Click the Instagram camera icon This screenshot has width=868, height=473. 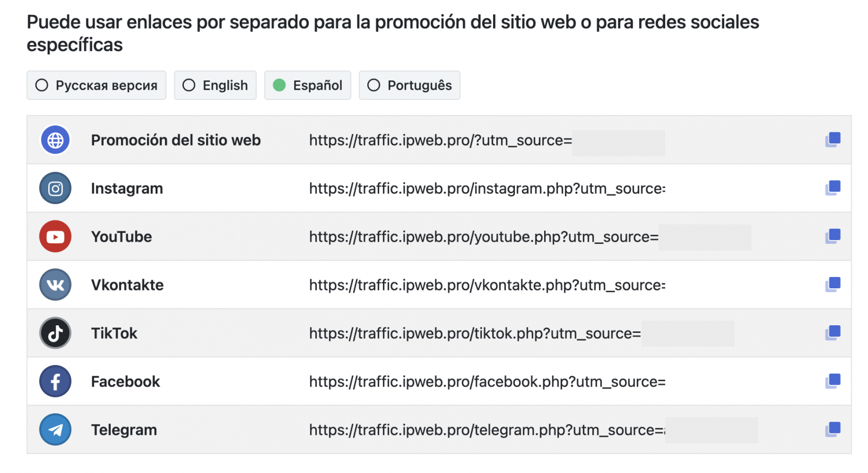(x=55, y=188)
